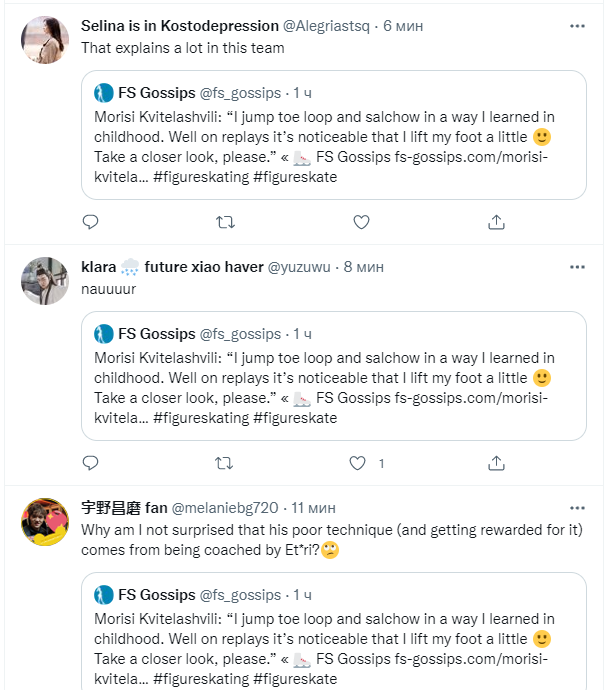Like Selina's tweet

(x=362, y=222)
